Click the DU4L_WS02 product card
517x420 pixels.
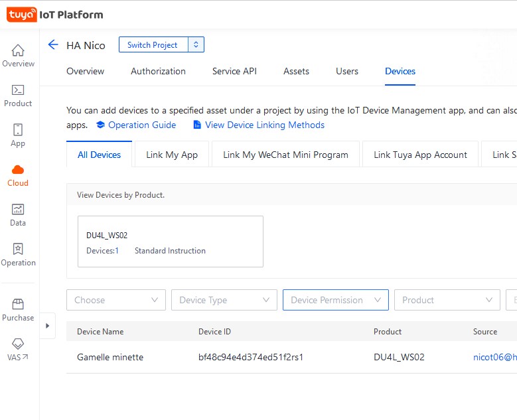point(171,242)
